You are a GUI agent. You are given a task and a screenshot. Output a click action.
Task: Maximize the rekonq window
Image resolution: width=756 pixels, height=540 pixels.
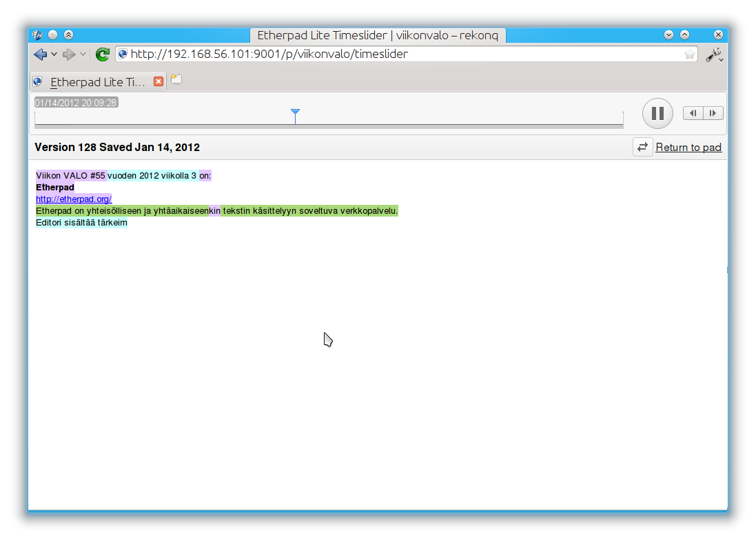click(684, 34)
